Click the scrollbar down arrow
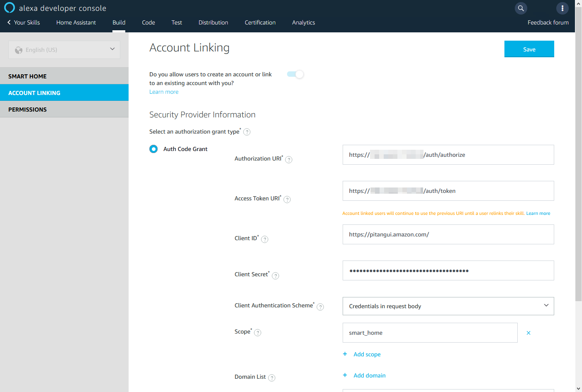 coord(578,389)
